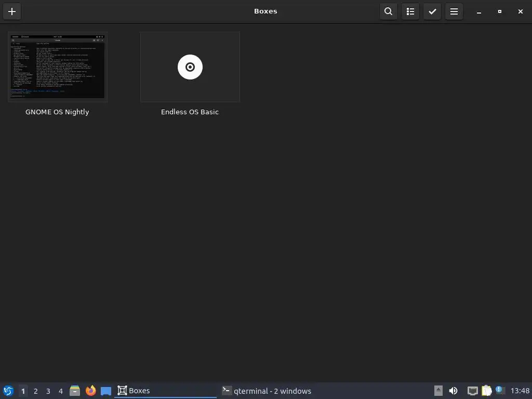The height and width of the screenshot is (399, 532).
Task: Open the clipboard manager tray icon
Action: (486, 391)
